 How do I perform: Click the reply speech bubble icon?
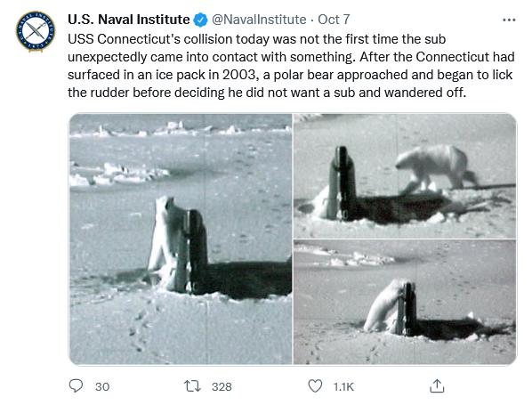[76, 386]
